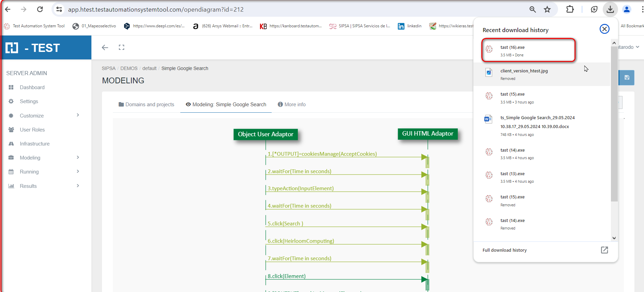Reload the page
The height and width of the screenshot is (292, 644).
click(x=40, y=9)
